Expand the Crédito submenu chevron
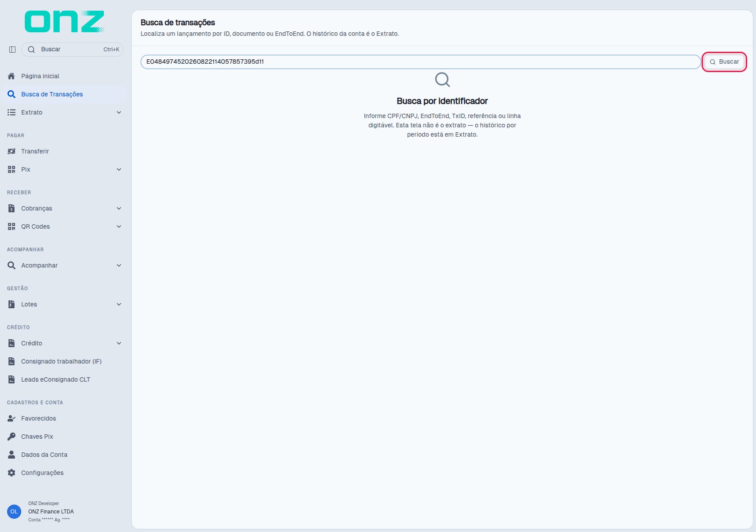Image resolution: width=756 pixels, height=532 pixels. (119, 343)
